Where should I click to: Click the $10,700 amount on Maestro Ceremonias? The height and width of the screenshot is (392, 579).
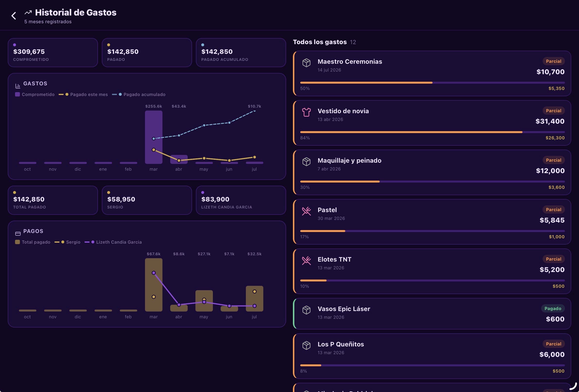coord(550,72)
